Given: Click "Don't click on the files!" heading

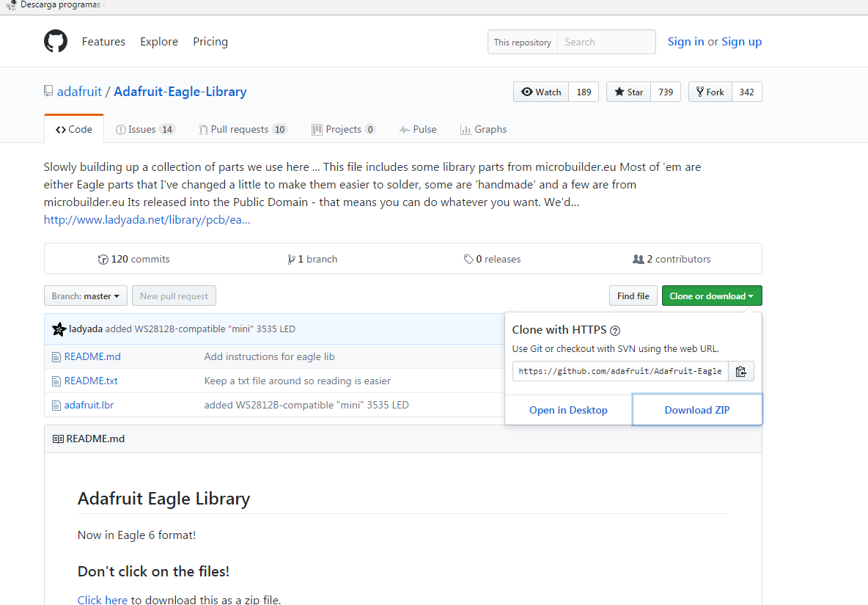Looking at the screenshot, I should pos(153,571).
